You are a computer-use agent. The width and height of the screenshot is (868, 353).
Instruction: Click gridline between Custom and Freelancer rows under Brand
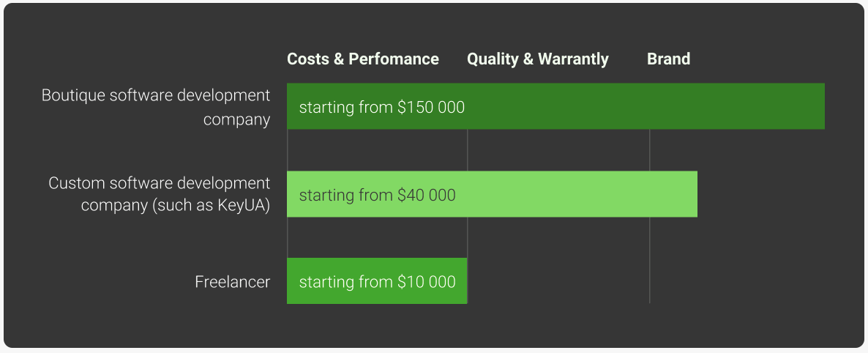pyautogui.click(x=649, y=237)
